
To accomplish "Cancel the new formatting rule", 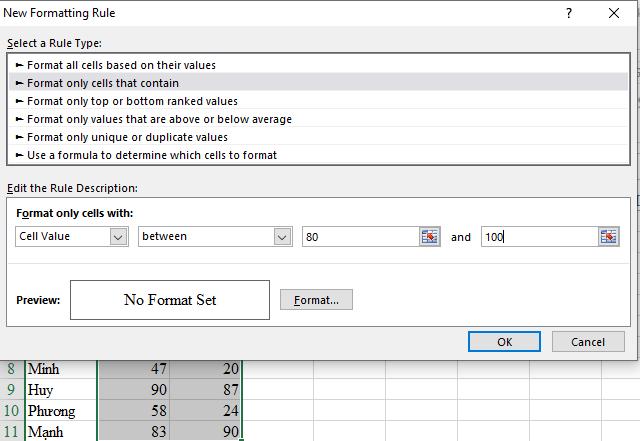I will click(x=588, y=342).
